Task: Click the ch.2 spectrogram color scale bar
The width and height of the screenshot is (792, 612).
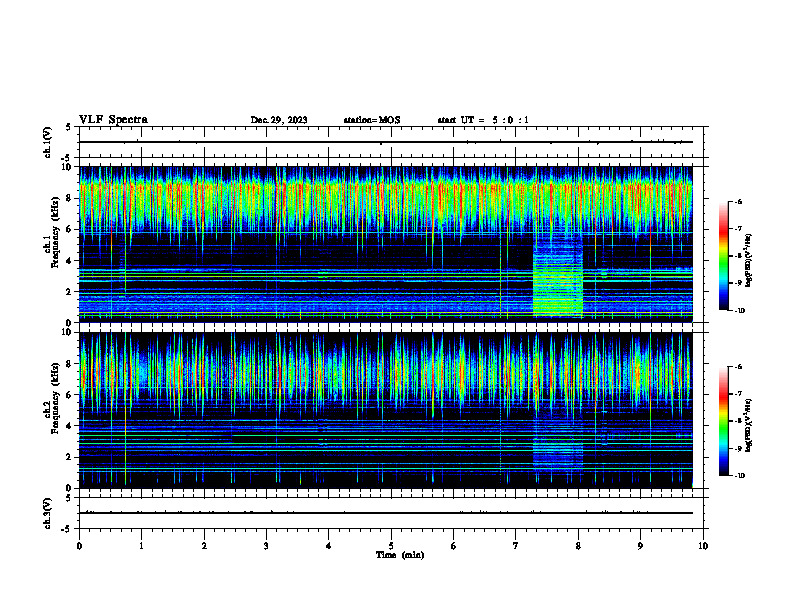Action: [x=724, y=421]
